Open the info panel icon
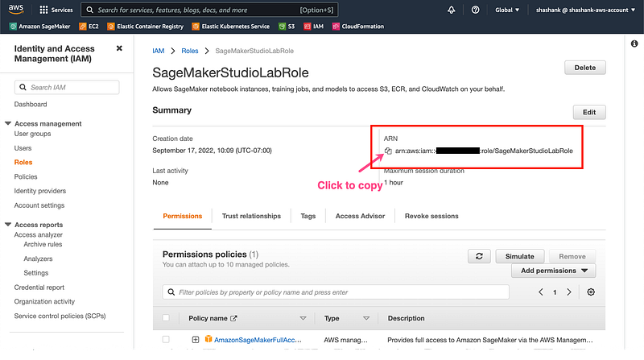 tap(634, 43)
